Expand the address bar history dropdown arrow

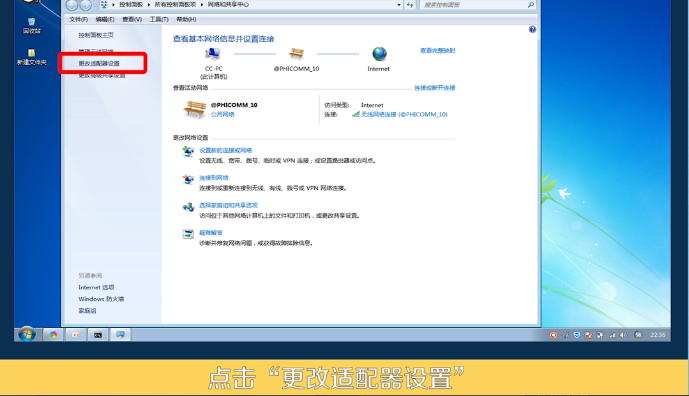(399, 5)
